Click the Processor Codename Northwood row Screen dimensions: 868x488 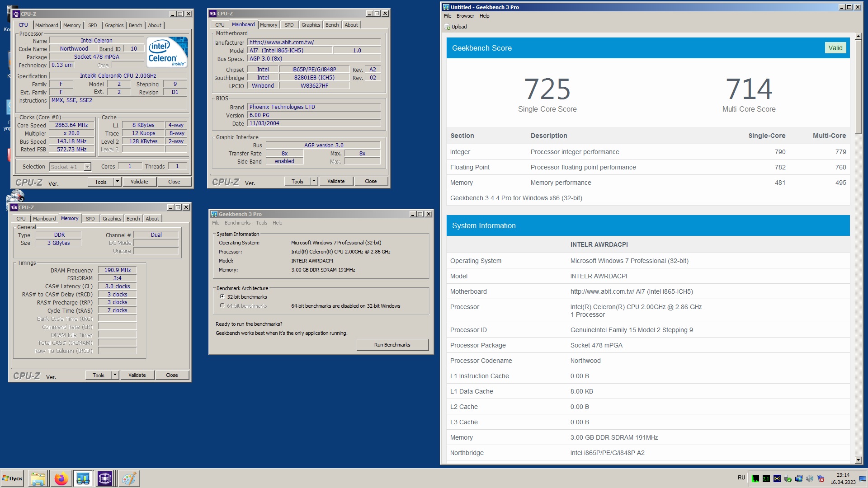tap(648, 361)
